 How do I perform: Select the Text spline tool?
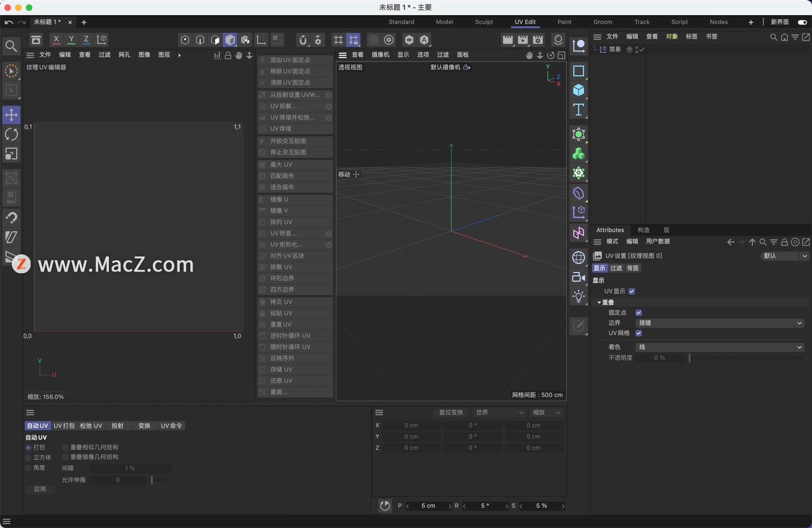point(578,110)
